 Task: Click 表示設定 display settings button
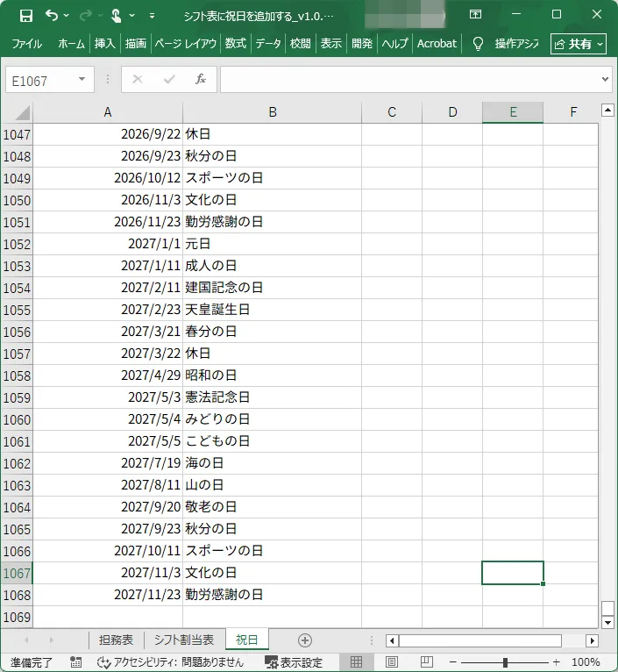[x=294, y=662]
